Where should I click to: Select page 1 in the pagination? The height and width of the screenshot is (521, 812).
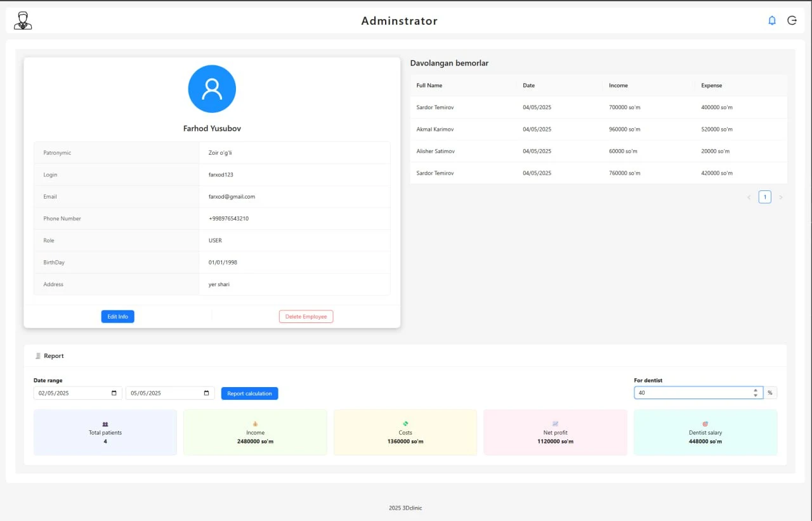[765, 197]
